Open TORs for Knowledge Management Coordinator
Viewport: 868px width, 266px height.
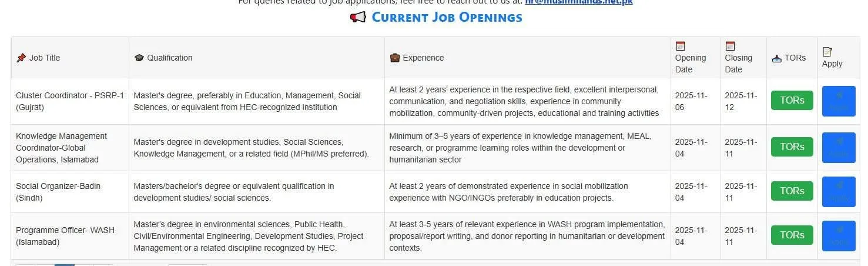[792, 147]
